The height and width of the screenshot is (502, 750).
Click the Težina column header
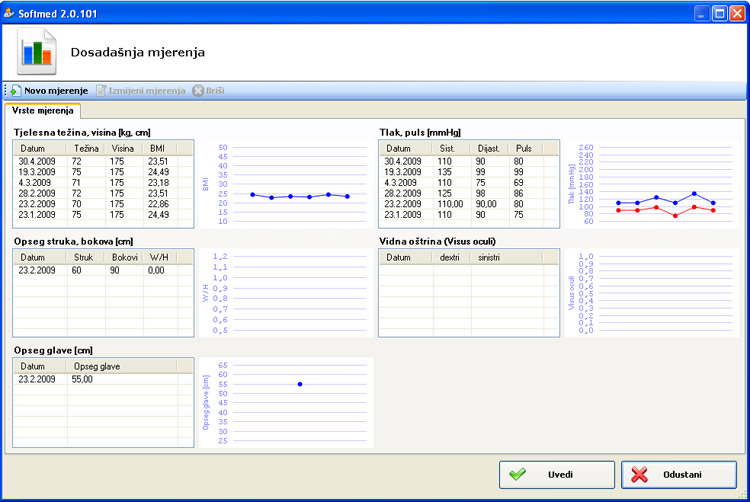tap(86, 147)
